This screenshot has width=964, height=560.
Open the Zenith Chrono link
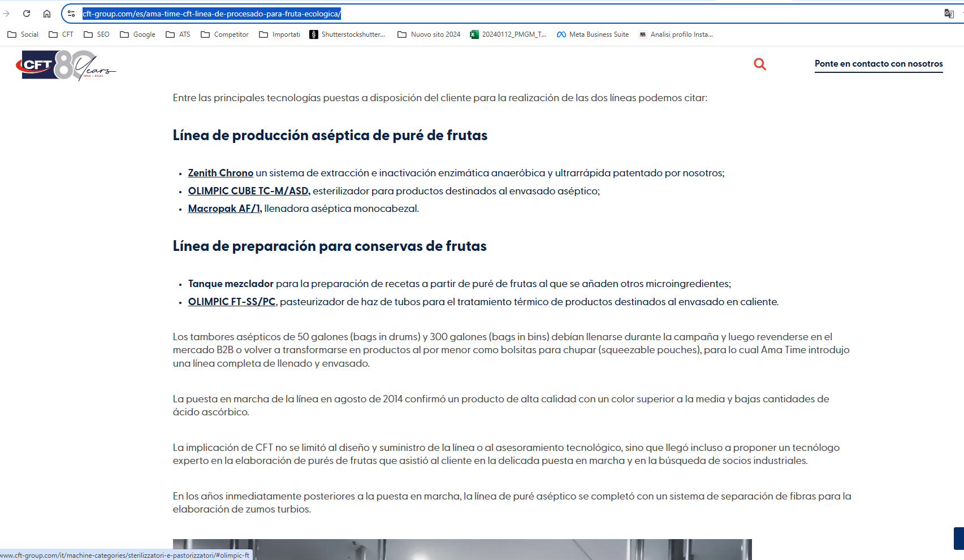tap(221, 173)
